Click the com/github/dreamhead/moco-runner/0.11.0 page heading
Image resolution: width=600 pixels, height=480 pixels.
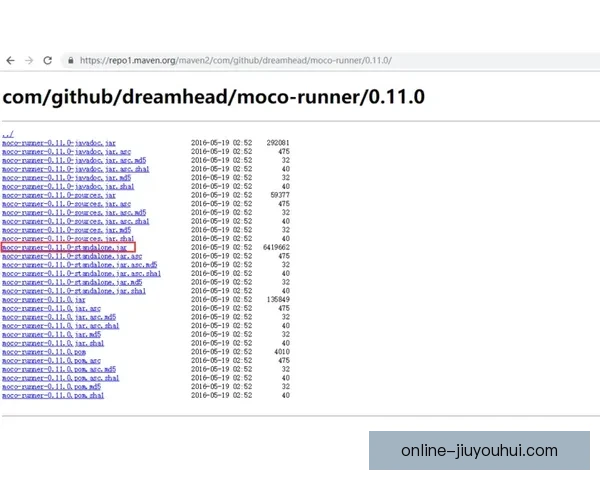coord(214,97)
